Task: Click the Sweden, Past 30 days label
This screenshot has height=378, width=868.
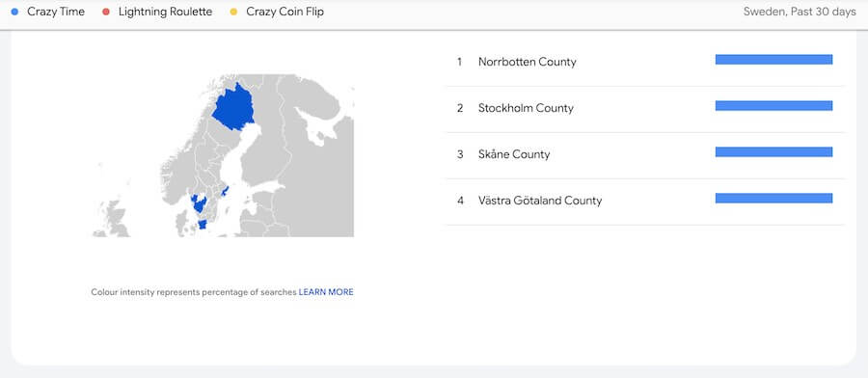Action: 800,12
